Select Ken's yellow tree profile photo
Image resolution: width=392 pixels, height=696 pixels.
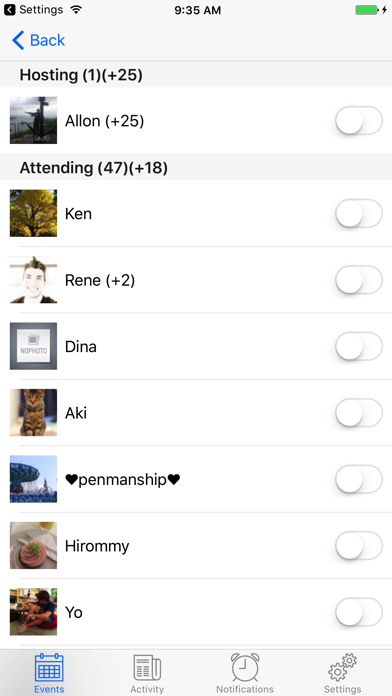click(x=33, y=213)
